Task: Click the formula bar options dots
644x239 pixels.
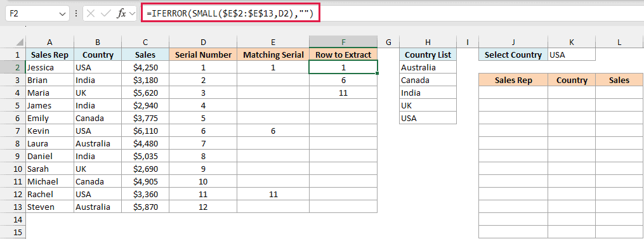Action: point(76,13)
